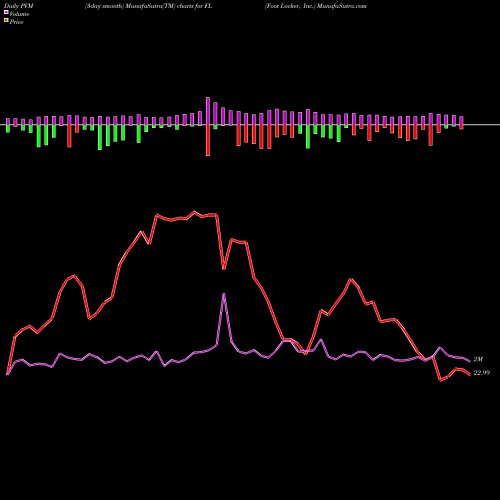
Task: Click the tallest magenta volume bar
Action: [x=208, y=111]
